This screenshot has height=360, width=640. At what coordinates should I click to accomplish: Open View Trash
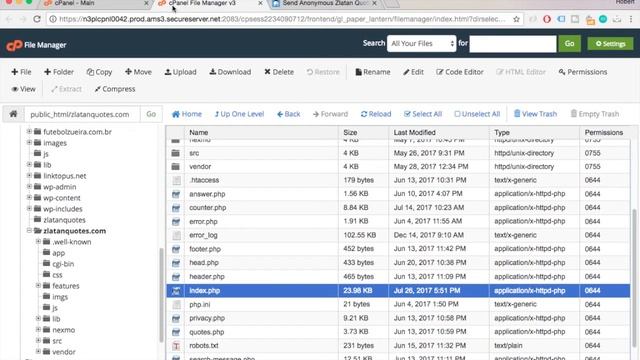point(535,114)
